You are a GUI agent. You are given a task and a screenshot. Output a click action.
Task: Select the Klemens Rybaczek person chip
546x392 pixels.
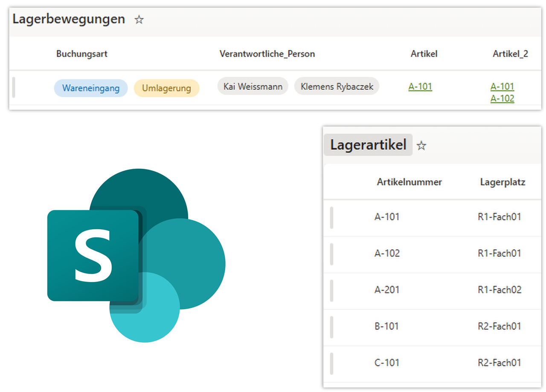[337, 86]
